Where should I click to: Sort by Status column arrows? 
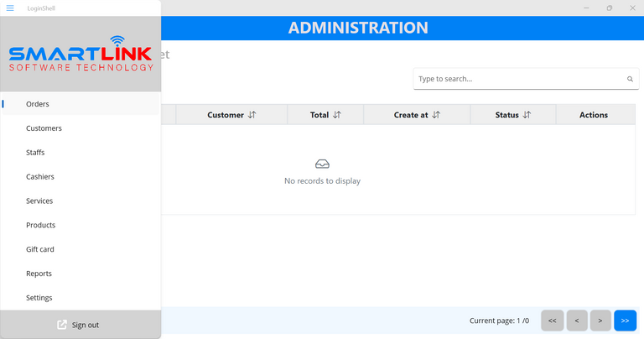527,115
